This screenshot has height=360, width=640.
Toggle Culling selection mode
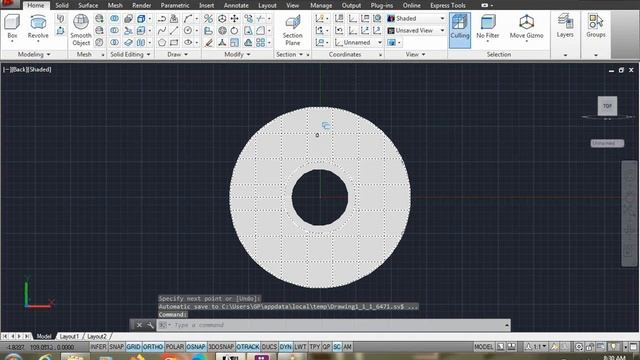click(460, 30)
